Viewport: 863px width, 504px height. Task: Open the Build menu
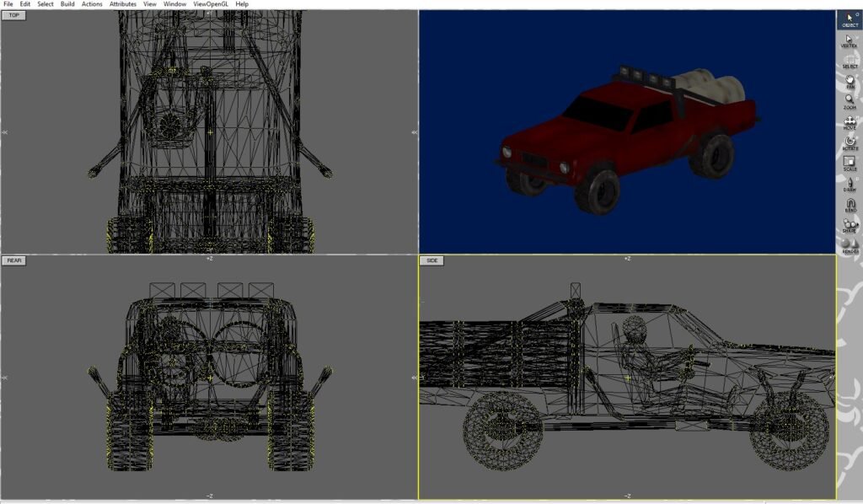(x=67, y=4)
